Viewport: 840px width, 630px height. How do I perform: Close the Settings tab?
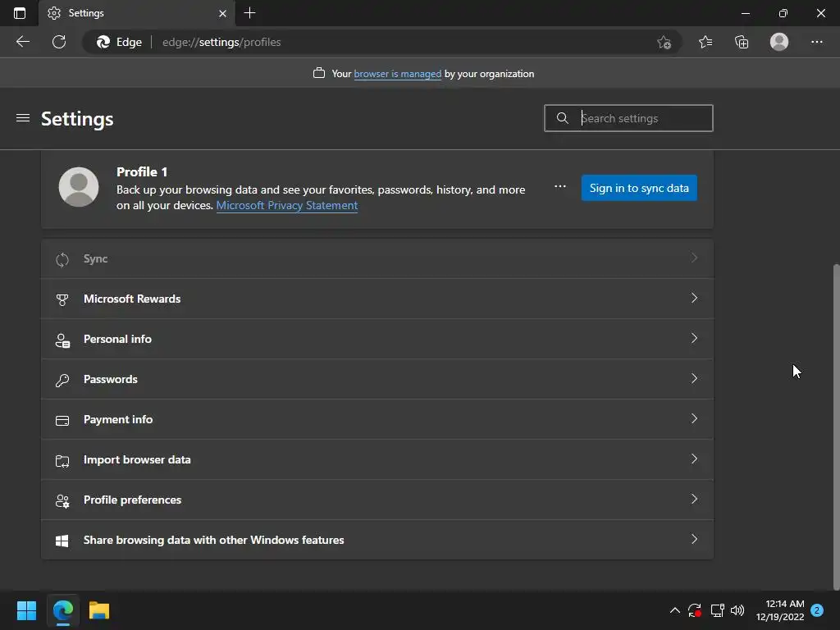pos(222,13)
